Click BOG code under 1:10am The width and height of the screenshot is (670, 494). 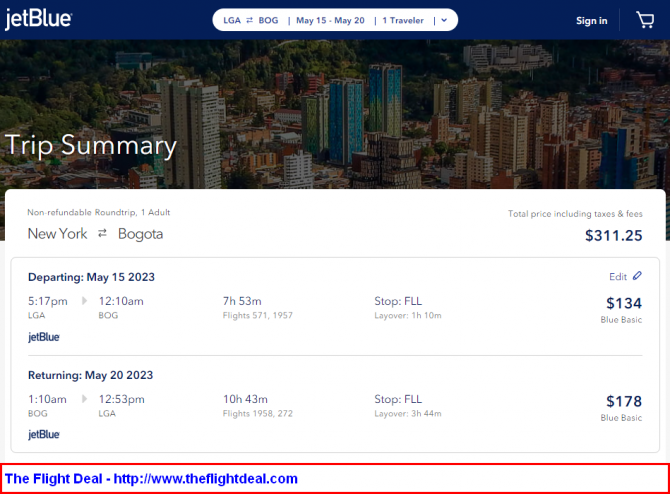38,413
